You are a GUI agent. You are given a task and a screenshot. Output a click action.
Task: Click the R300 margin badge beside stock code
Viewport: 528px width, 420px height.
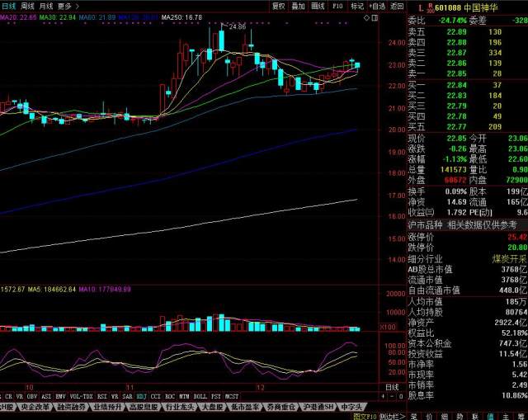[x=430, y=8]
